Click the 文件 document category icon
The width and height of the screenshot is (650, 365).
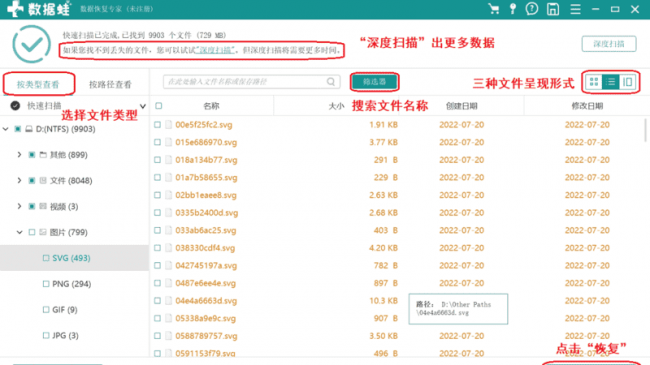[43, 180]
